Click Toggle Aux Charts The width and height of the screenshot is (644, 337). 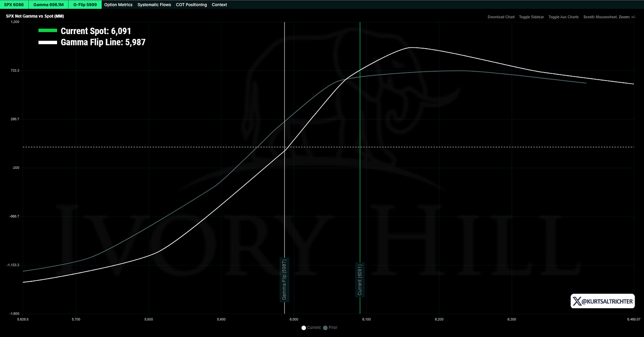pyautogui.click(x=563, y=17)
